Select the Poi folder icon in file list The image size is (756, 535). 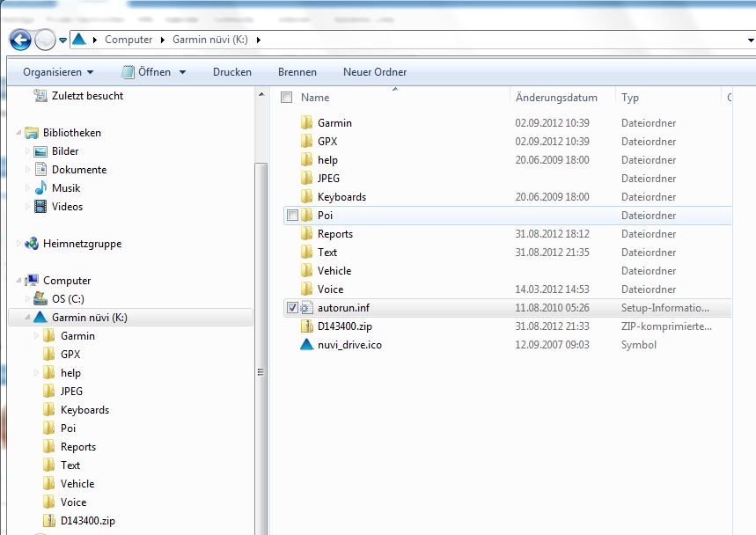pyautogui.click(x=306, y=215)
